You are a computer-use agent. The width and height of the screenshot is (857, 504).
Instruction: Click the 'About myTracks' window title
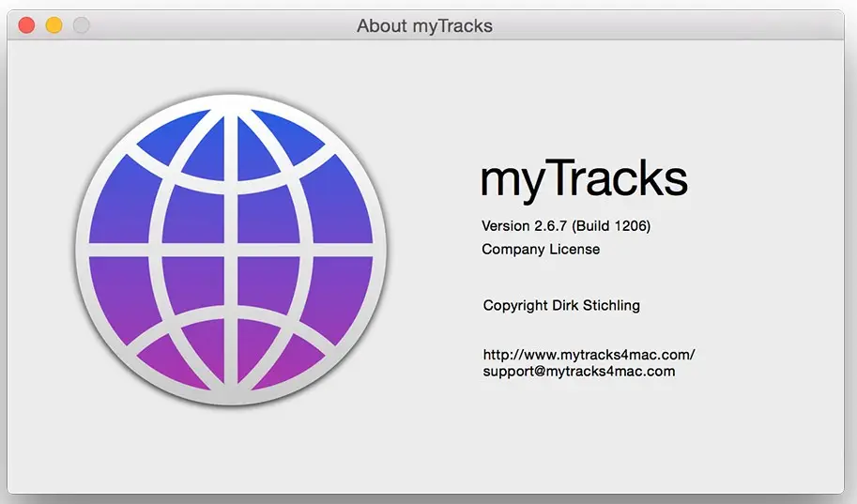point(424,25)
